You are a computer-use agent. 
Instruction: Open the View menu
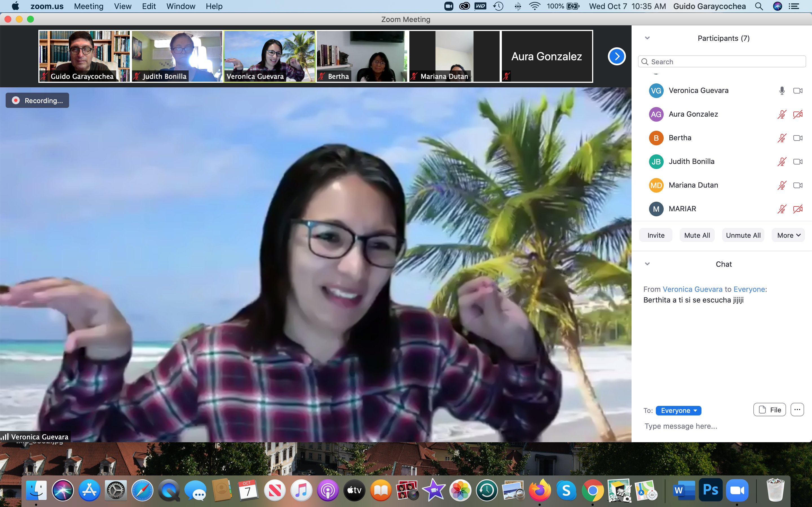(122, 6)
